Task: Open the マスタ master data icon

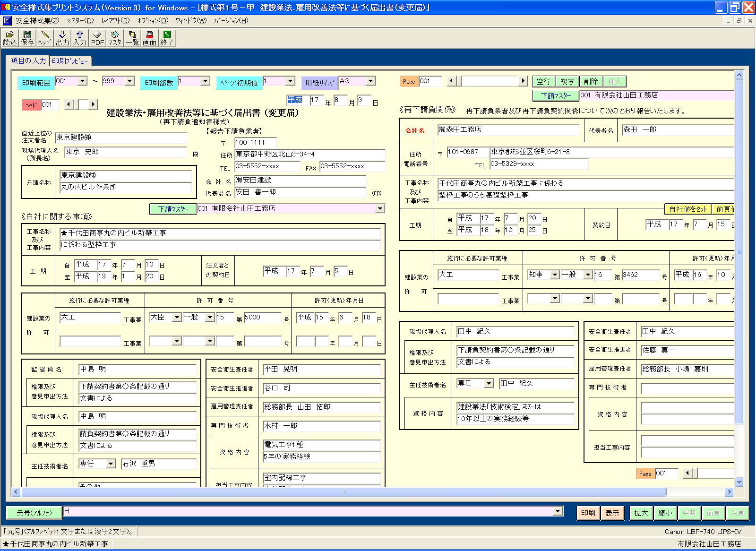Action: (x=114, y=37)
